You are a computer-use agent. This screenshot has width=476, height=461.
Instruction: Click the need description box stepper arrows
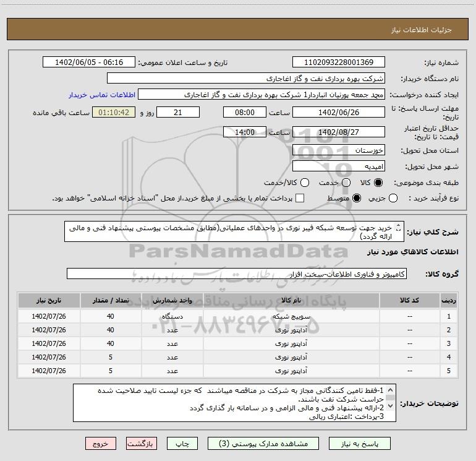pos(399,227)
